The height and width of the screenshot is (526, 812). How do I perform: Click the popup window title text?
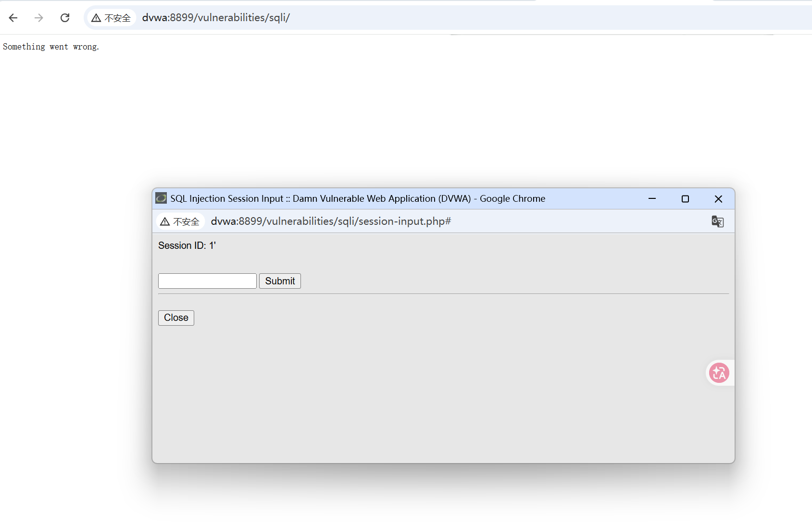coord(358,198)
